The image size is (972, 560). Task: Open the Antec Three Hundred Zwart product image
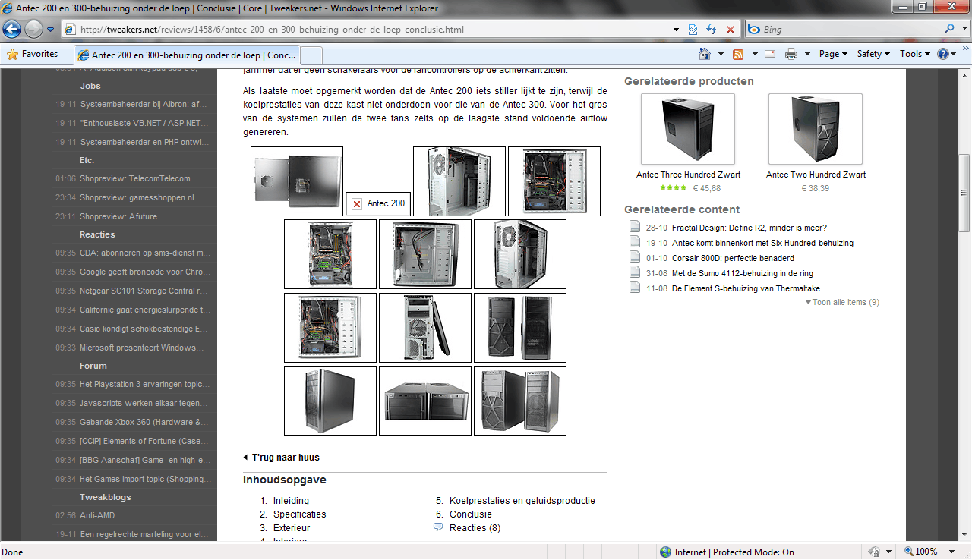coord(688,129)
